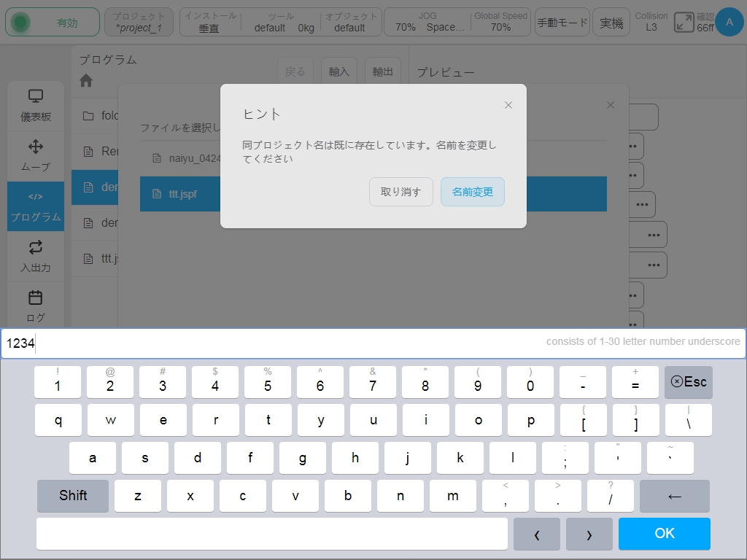Screen dimensions: 747x560
Task: Tap the Esc key on keyboard
Action: (x=689, y=382)
